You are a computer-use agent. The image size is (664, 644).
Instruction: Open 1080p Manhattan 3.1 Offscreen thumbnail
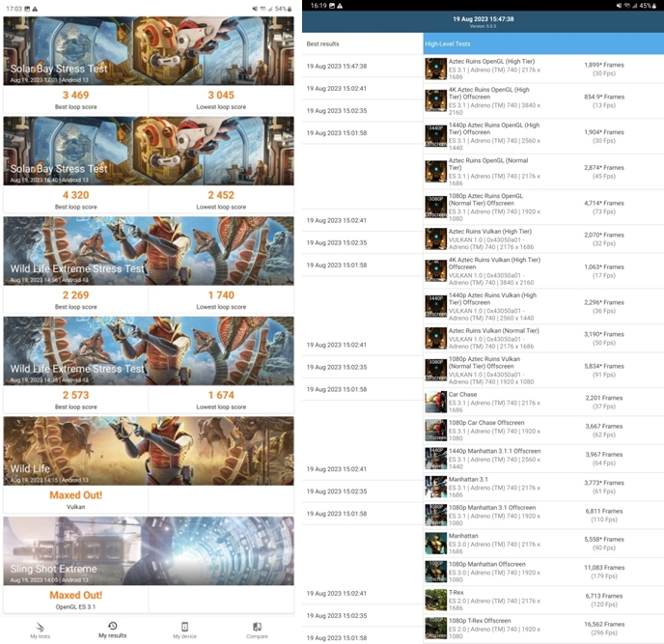(436, 516)
